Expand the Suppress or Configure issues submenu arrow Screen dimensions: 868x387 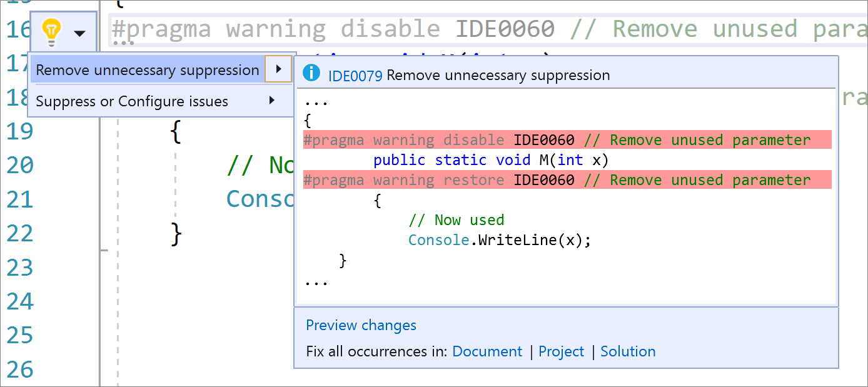[272, 101]
